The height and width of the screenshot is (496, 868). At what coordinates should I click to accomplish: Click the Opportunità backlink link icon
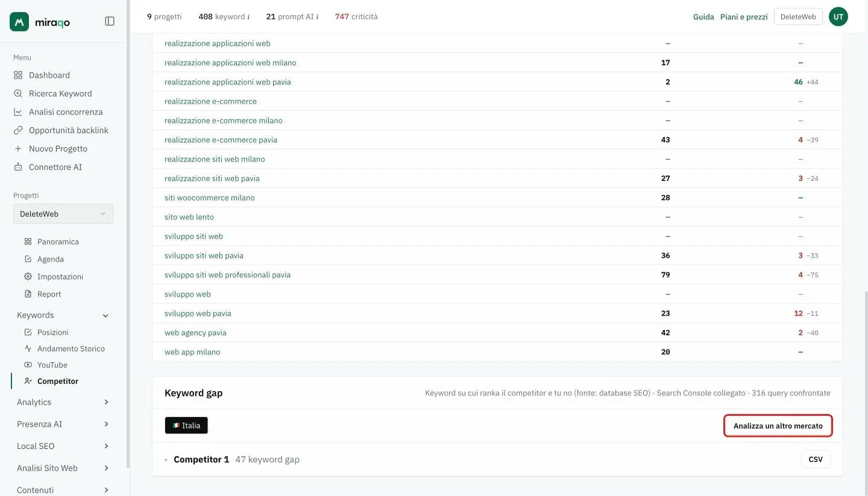18,130
